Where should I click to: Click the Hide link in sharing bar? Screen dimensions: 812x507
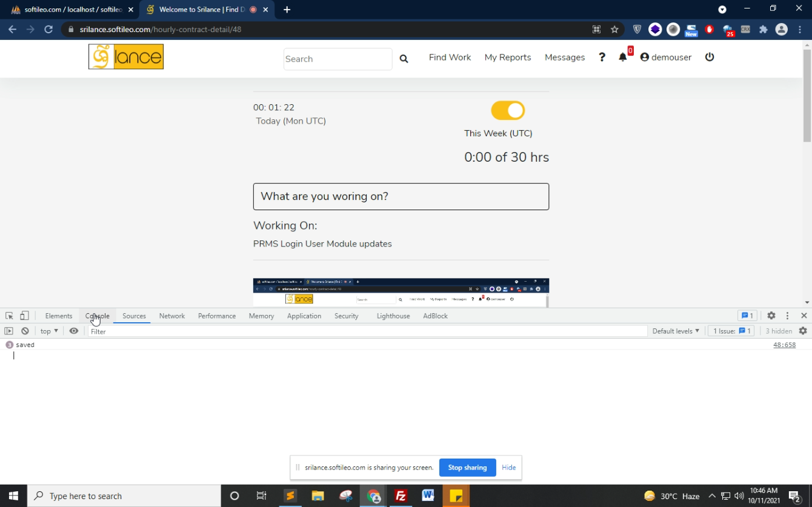(x=508, y=468)
